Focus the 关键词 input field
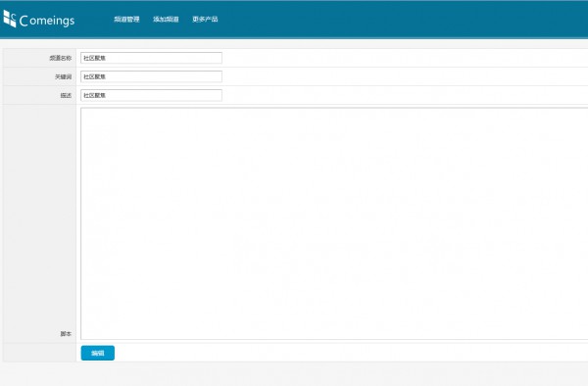 click(x=151, y=76)
